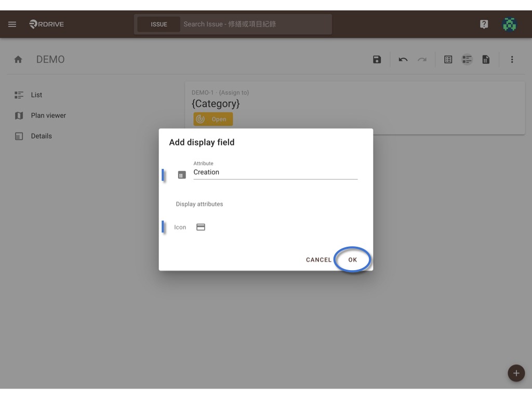Open the Attribute field showing Creation

pos(275,170)
